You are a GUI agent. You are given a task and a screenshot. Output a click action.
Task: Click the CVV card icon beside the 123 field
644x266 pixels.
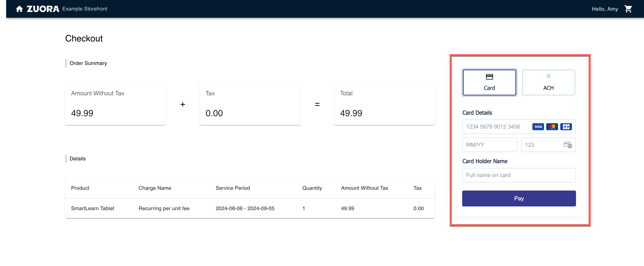point(568,145)
